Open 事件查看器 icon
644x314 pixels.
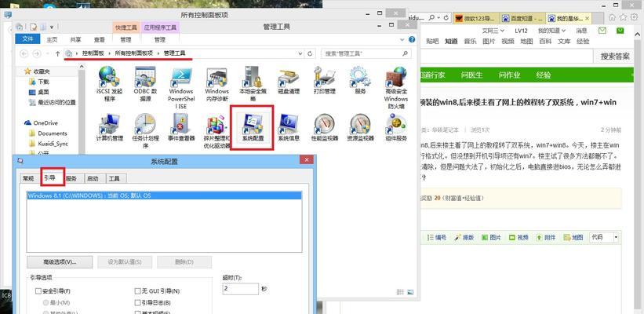pos(181,123)
